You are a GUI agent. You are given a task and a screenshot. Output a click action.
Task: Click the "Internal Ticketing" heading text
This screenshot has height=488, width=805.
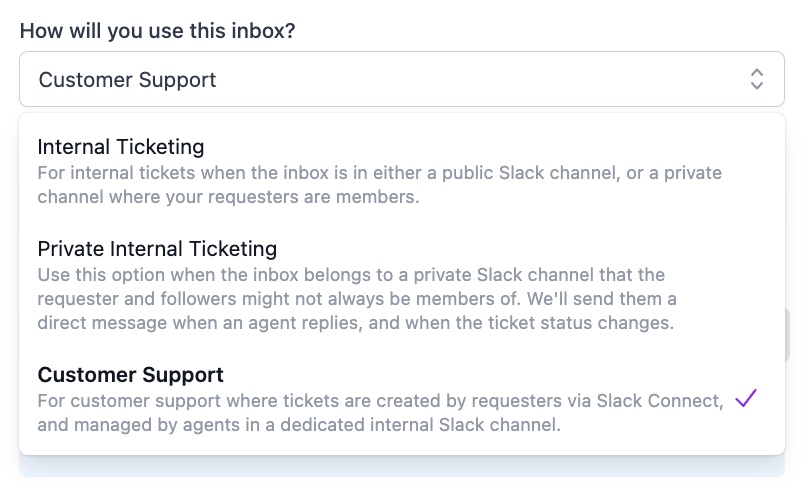121,147
